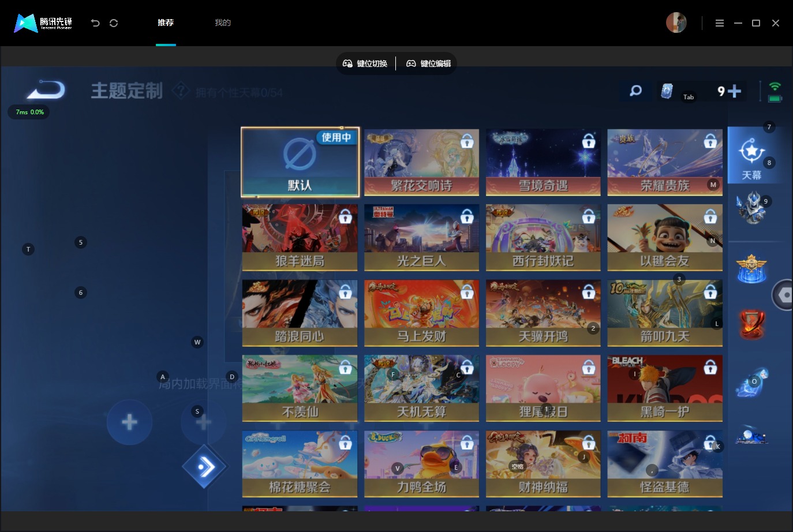Select the 棉花糖聚会 theme card
793x532 pixels.
coord(300,464)
